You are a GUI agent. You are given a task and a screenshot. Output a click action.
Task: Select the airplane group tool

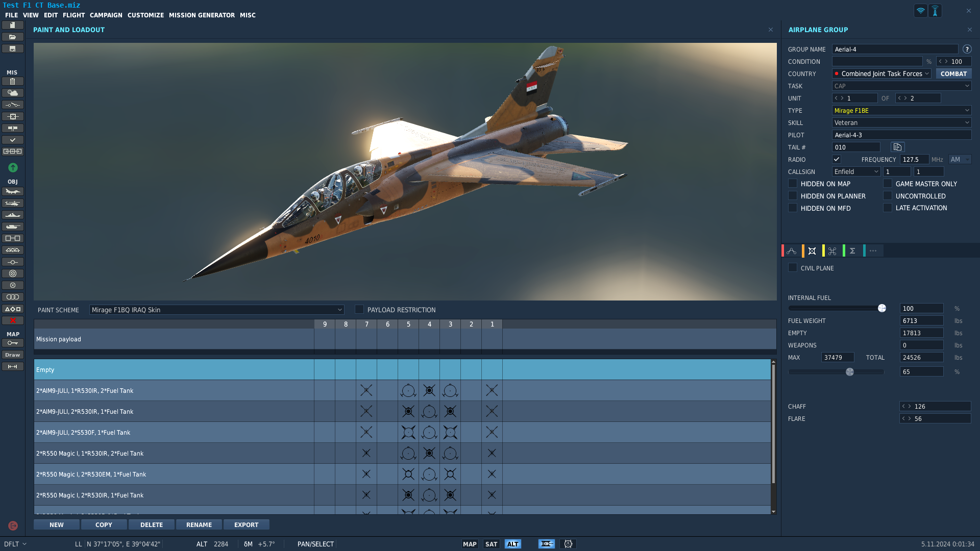[13, 191]
